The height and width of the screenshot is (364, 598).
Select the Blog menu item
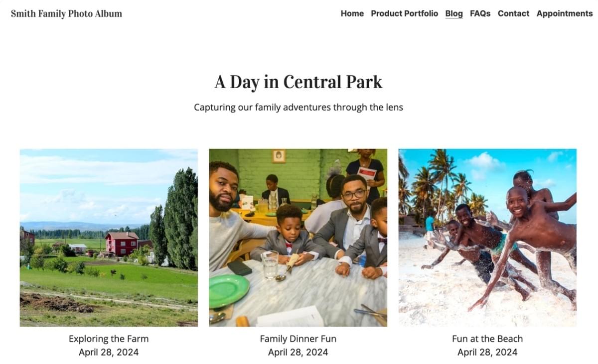point(453,13)
